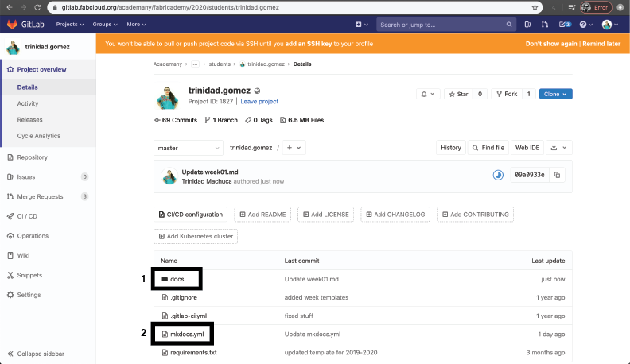Image resolution: width=630 pixels, height=364 pixels.
Task: Open Project overview in sidebar
Action: pos(42,69)
